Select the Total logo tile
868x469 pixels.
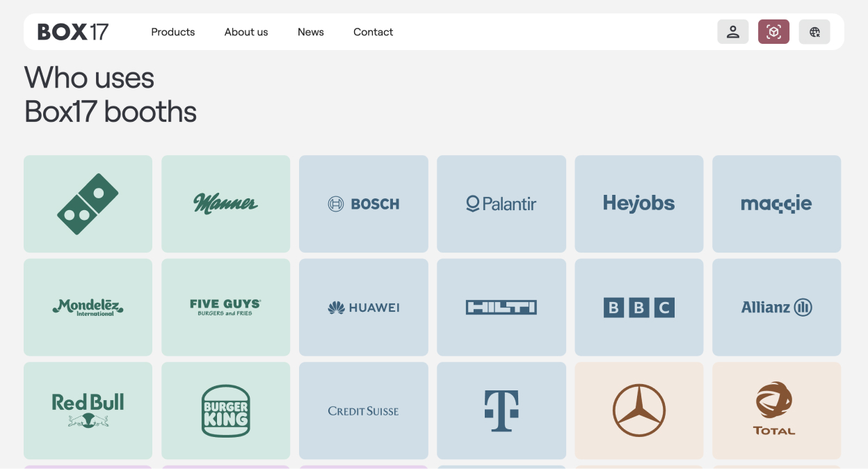(x=777, y=411)
